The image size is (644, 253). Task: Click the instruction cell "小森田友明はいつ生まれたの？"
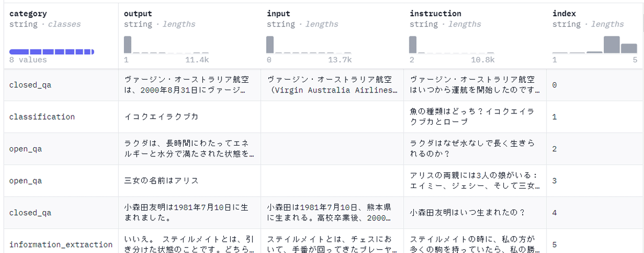tap(467, 213)
